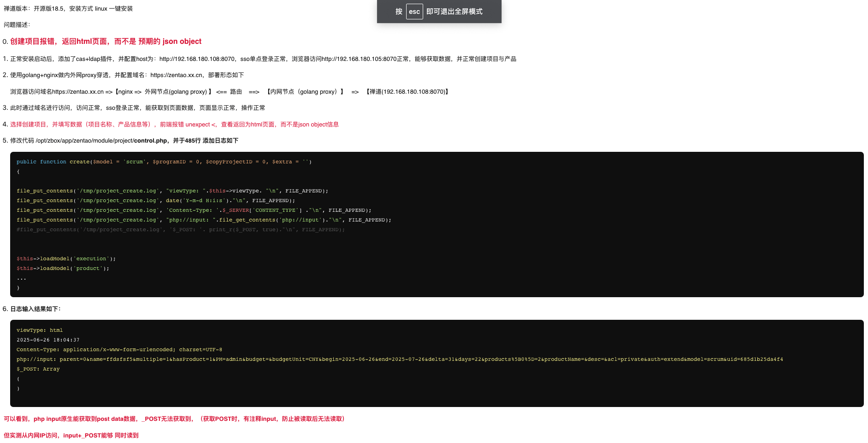Click the domain https://zentao.xx.cn in step 2
This screenshot has height=443, width=868.
pos(176,75)
